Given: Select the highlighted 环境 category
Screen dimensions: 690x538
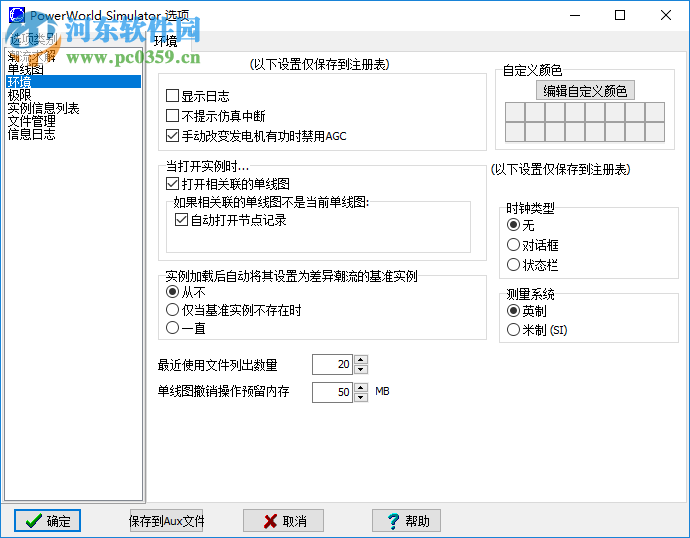Looking at the screenshot, I should pos(74,82).
